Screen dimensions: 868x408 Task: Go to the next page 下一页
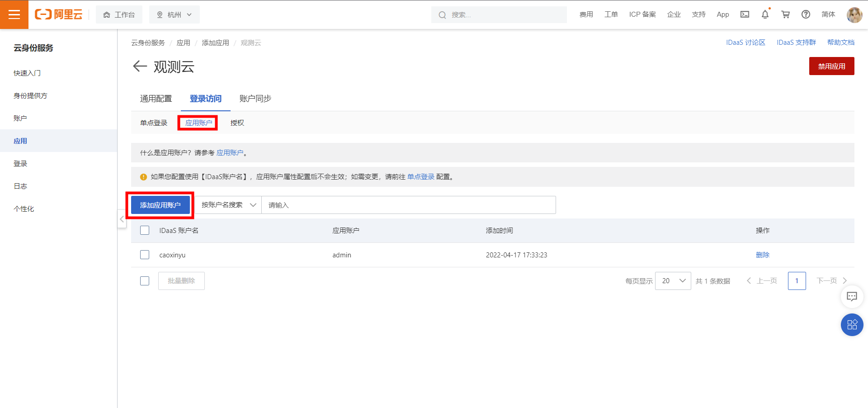(x=832, y=281)
